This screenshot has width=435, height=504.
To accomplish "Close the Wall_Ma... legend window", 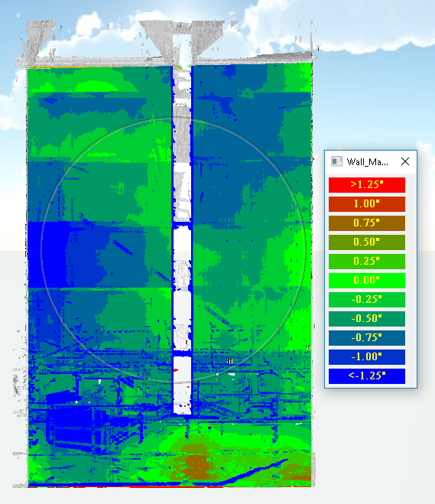I will (x=405, y=161).
